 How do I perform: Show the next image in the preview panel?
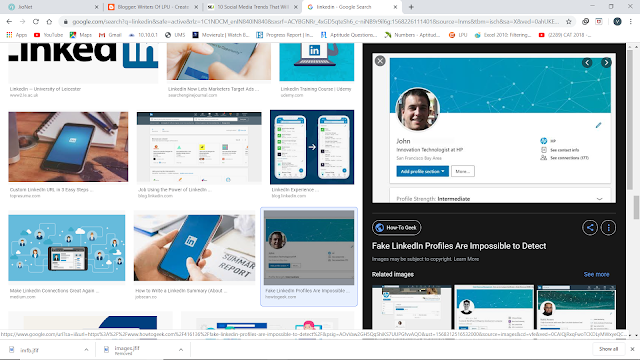click(x=606, y=62)
